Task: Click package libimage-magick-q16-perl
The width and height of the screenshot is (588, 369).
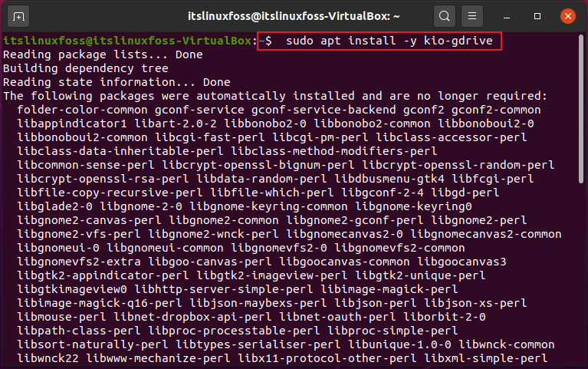Action: pos(100,303)
